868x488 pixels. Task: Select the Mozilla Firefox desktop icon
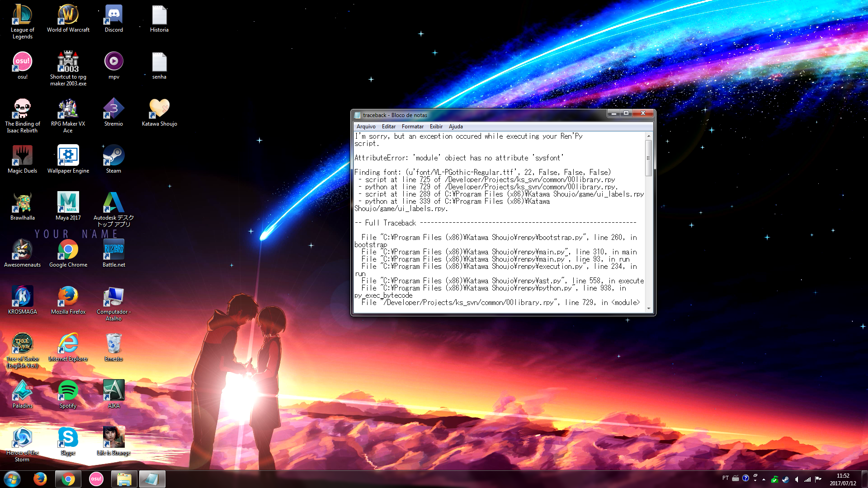click(68, 300)
